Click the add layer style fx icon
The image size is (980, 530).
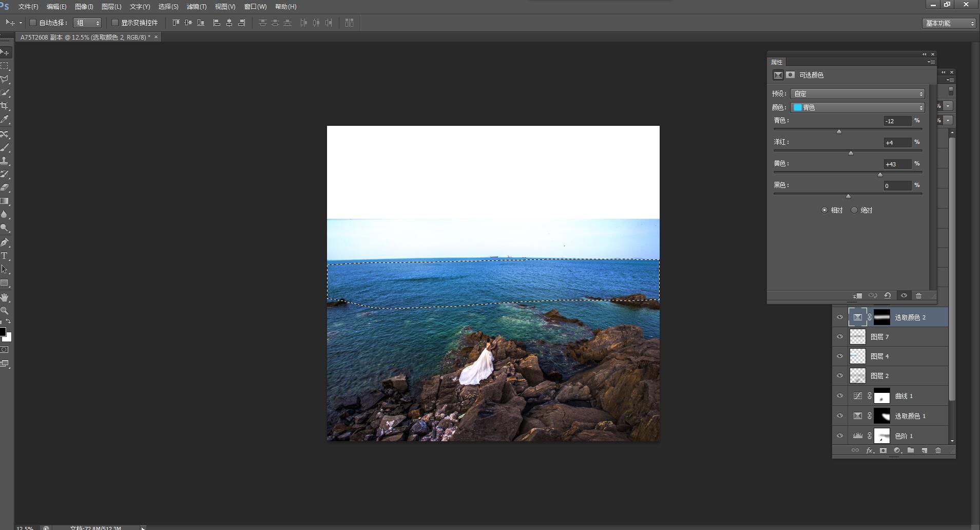point(869,450)
